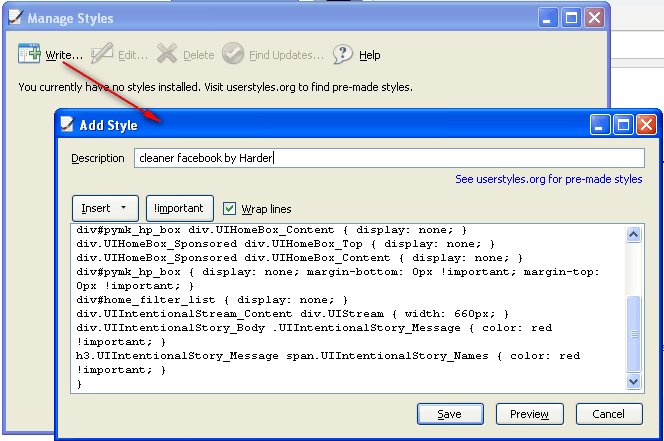
Task: Click the Edit pencil icon
Action: click(x=102, y=54)
